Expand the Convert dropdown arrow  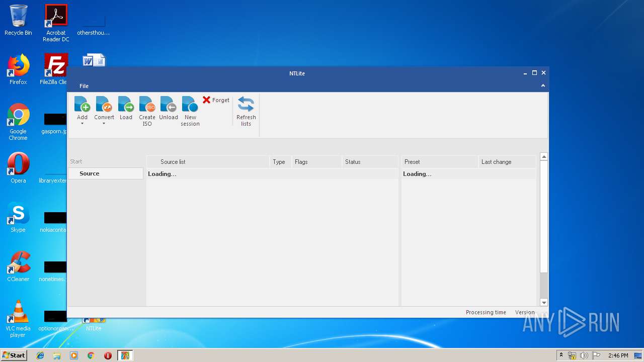(104, 124)
